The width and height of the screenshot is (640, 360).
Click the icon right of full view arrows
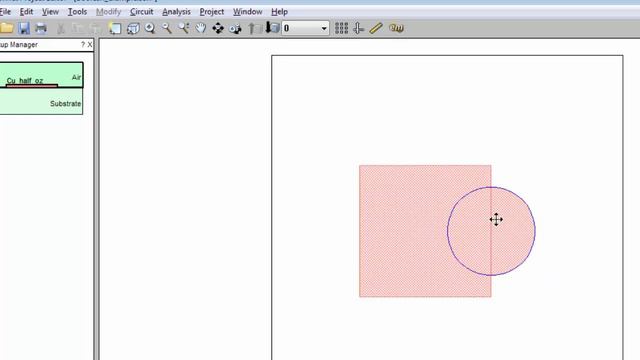[x=235, y=28]
